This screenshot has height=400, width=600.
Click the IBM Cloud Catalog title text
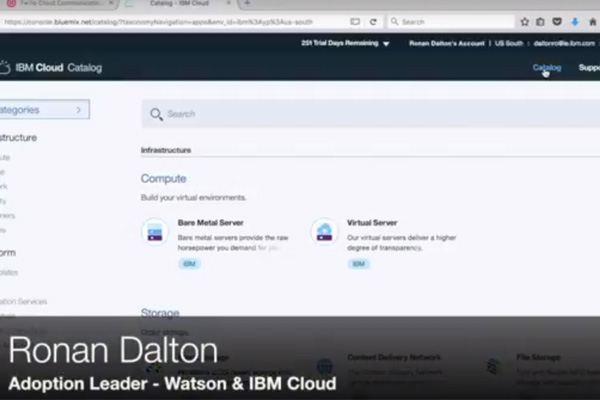pyautogui.click(x=59, y=68)
